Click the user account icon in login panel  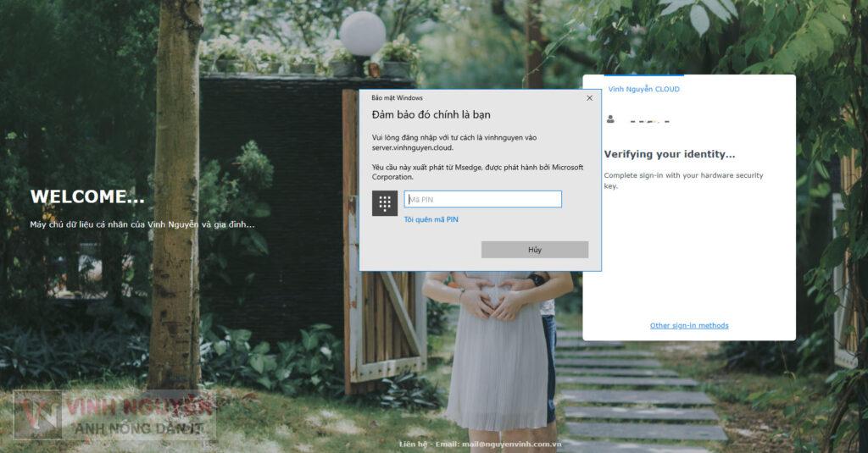(x=610, y=120)
